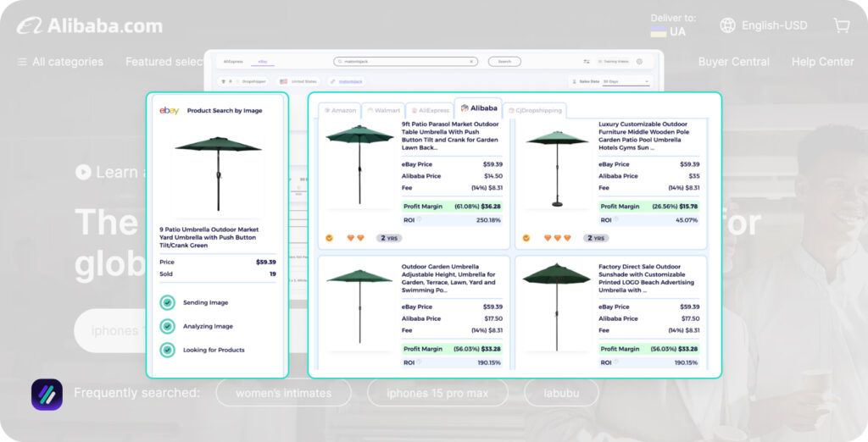Click the back window search input field

click(x=406, y=62)
